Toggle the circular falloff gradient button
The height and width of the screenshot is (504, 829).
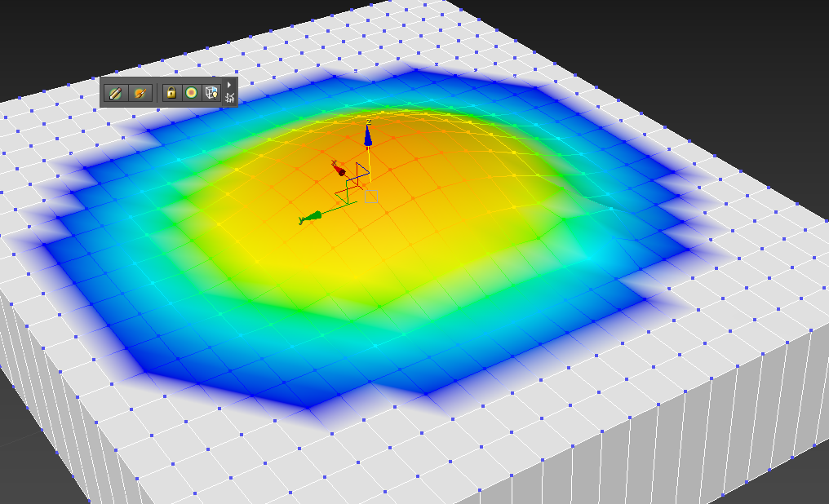coord(191,93)
